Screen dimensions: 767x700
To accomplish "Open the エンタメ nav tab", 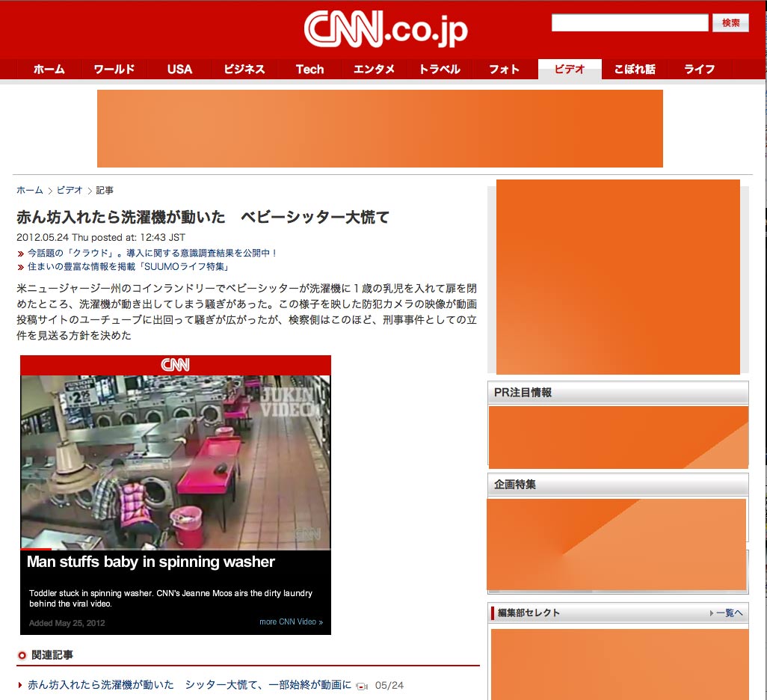I will click(375, 69).
